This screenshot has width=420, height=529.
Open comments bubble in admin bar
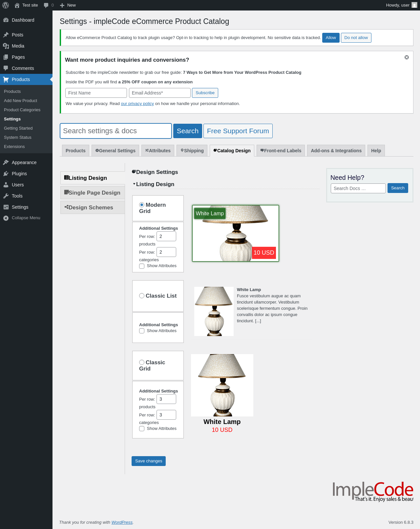tap(46, 5)
